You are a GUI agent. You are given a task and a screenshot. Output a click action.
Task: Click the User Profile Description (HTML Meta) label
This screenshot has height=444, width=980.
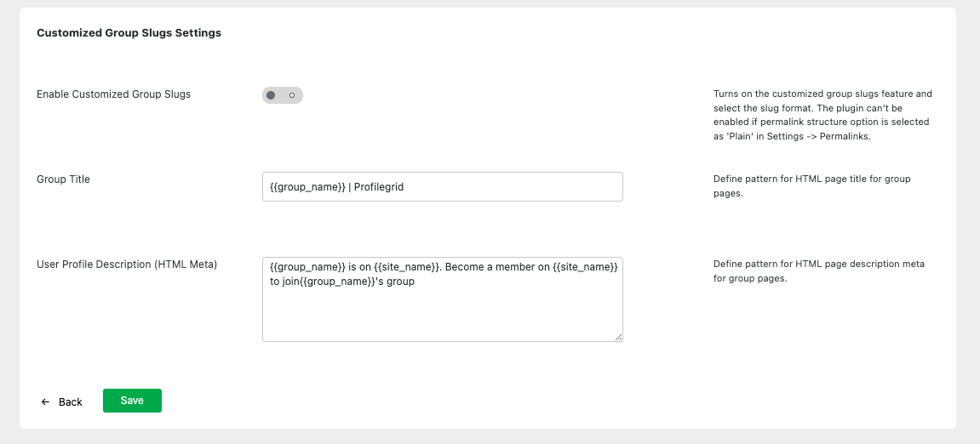tap(127, 265)
